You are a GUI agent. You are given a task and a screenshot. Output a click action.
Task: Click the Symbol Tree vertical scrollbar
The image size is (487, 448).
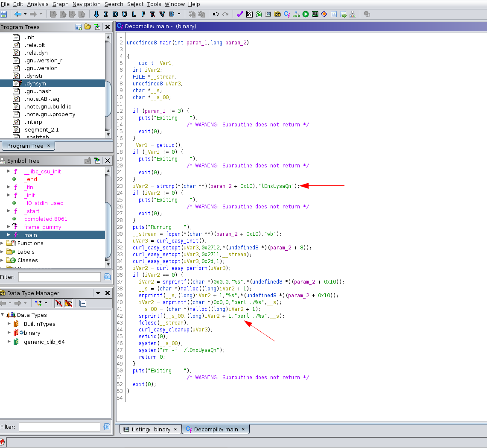click(108, 218)
